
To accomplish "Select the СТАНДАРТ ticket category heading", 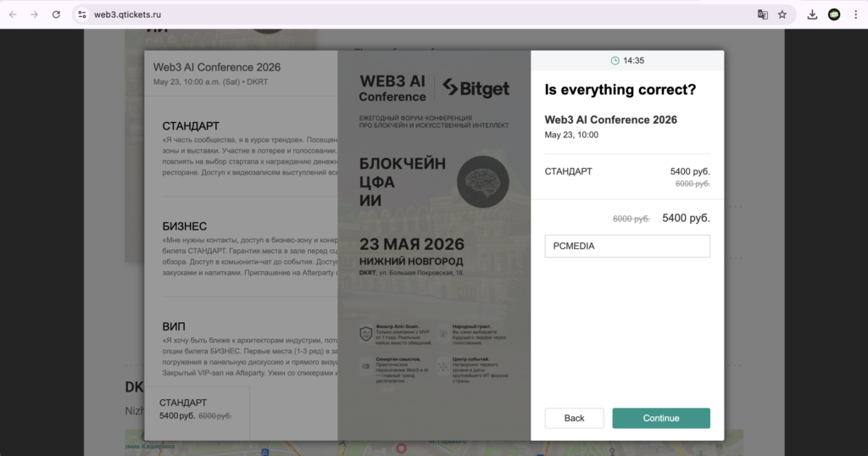I will pos(191,126).
